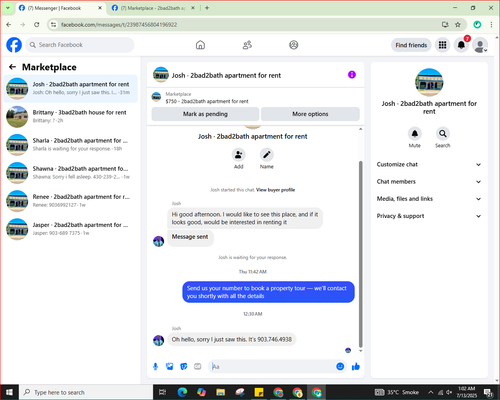Open the Groups icon in top navigation
500x400 pixels.
(x=294, y=45)
